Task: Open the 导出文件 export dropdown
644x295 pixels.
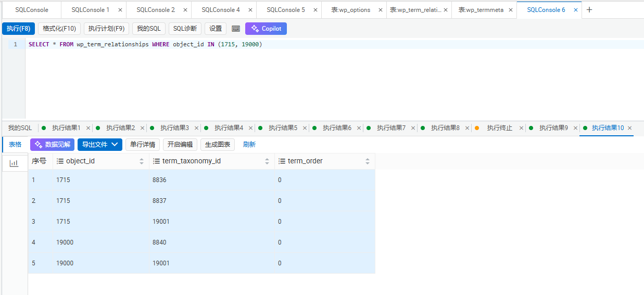Action: coord(100,145)
